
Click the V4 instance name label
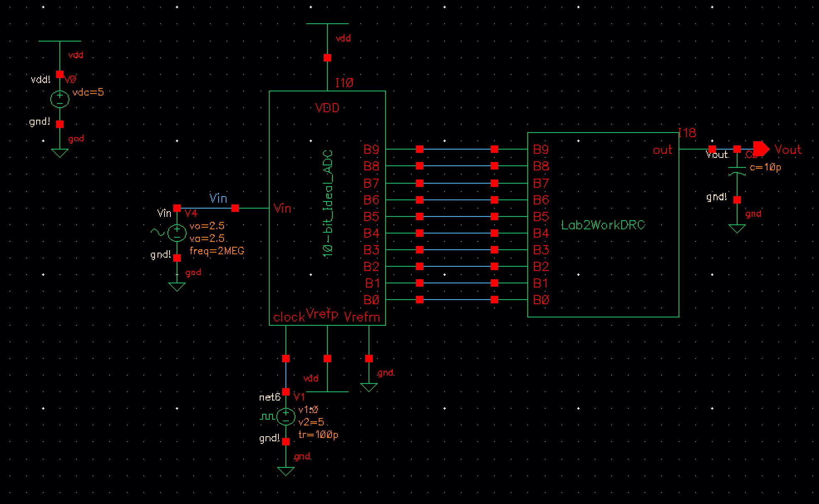click(191, 213)
